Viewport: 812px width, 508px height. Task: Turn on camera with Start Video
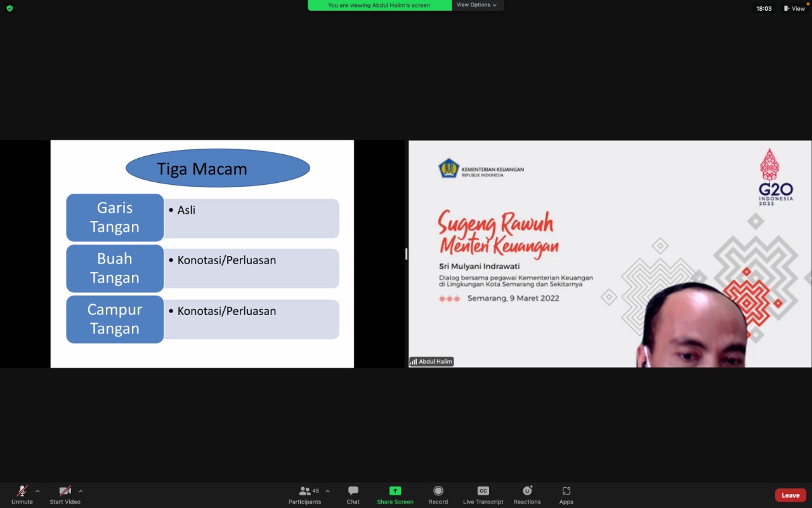[65, 491]
